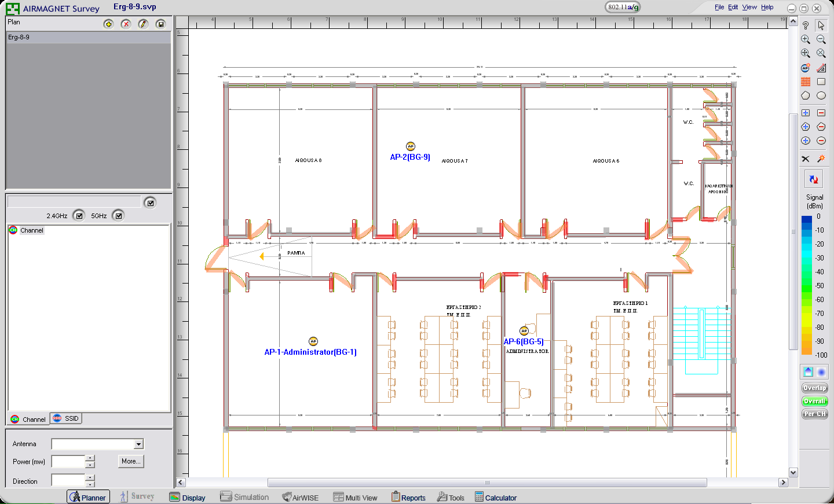Image resolution: width=834 pixels, height=504 pixels.
Task: Click the black X delete tool icon
Action: point(806,159)
